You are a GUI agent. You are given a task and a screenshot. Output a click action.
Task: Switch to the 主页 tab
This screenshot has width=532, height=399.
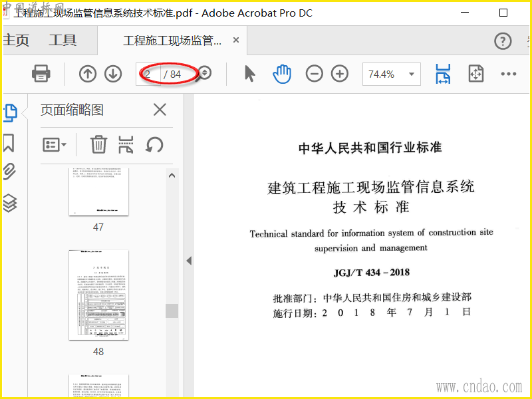[x=16, y=40]
